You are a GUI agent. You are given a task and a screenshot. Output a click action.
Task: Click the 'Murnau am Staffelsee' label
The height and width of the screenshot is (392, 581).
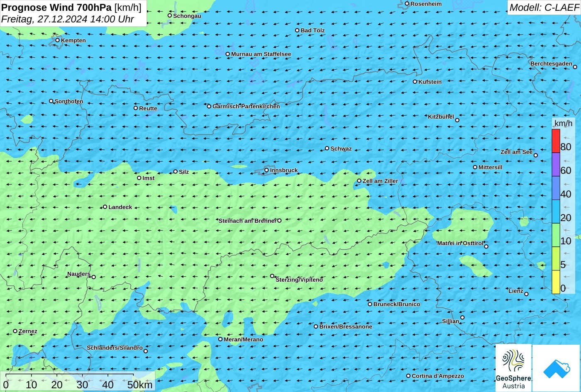click(261, 54)
